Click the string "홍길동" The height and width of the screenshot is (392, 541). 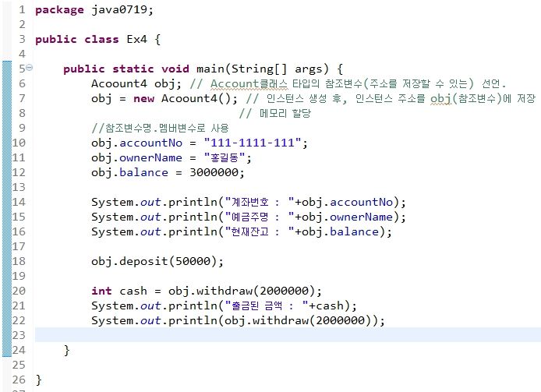pos(225,157)
